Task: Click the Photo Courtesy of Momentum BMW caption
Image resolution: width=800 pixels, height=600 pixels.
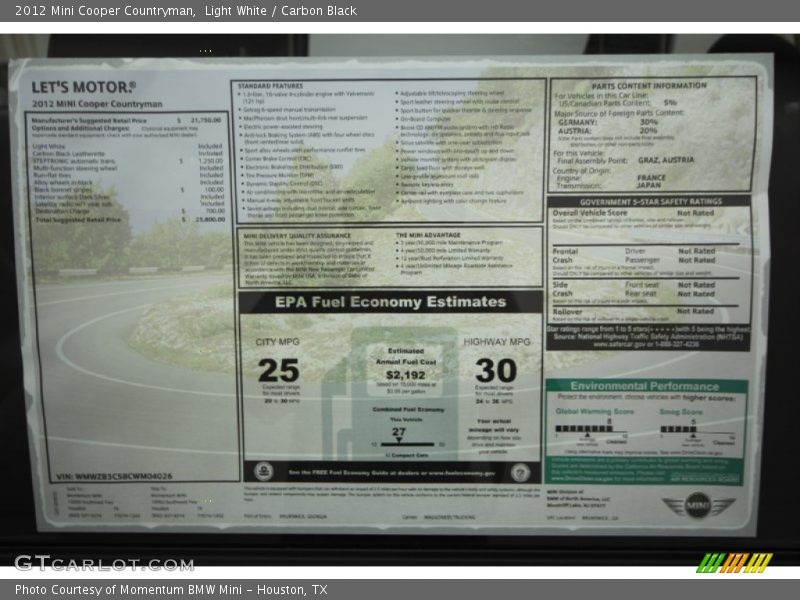Action: click(x=171, y=590)
